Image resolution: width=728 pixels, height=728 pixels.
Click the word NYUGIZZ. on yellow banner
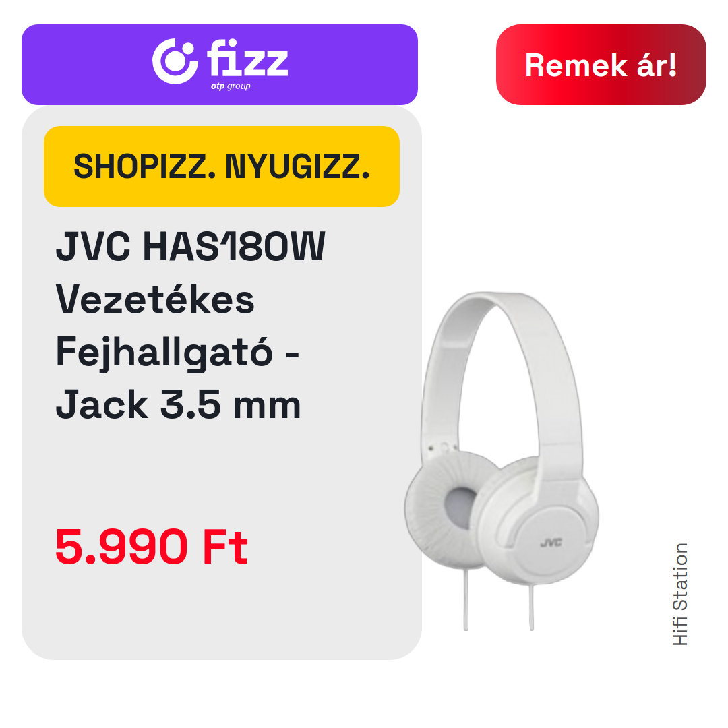298,166
